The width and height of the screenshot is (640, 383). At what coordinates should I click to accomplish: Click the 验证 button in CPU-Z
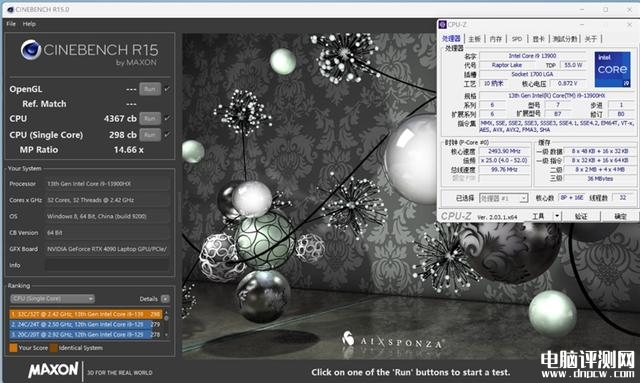pyautogui.click(x=581, y=216)
